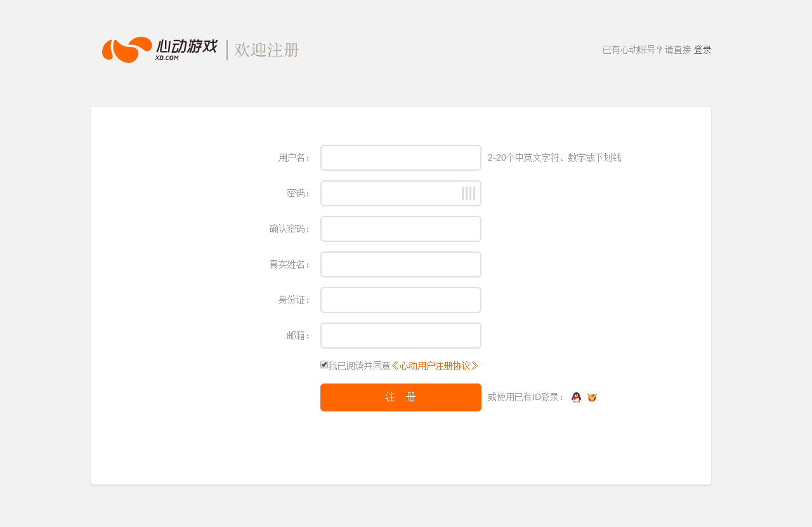The width and height of the screenshot is (812, 527).
Task: Click the password strength bars indicator
Action: point(468,194)
